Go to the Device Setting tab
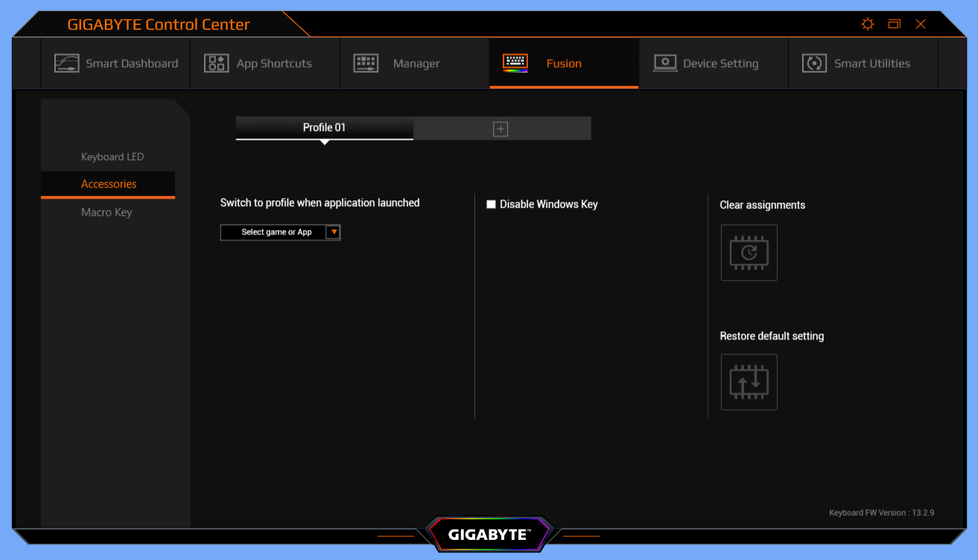This screenshot has height=560, width=978. tap(714, 63)
